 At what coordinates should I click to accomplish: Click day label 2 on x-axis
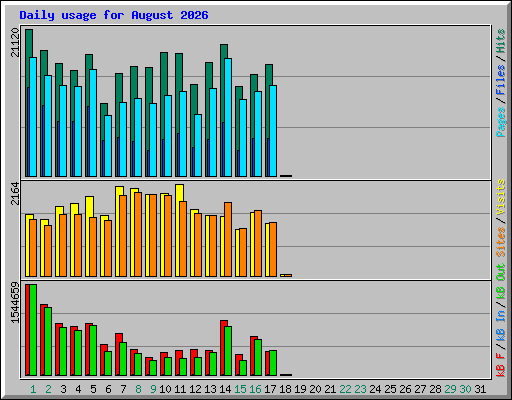point(48,389)
